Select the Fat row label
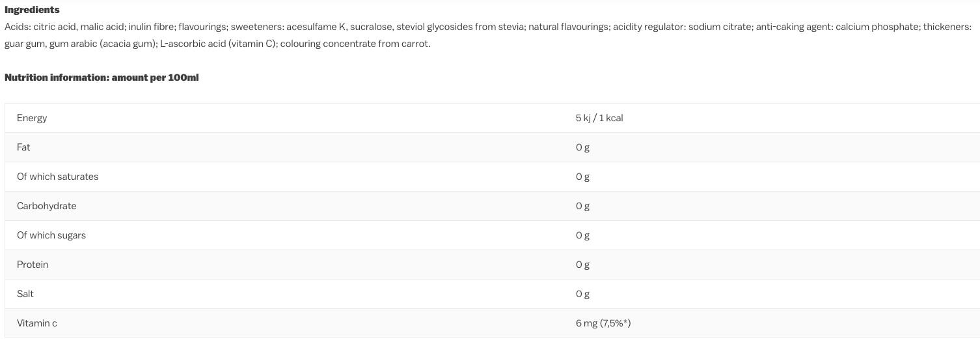 pos(23,147)
